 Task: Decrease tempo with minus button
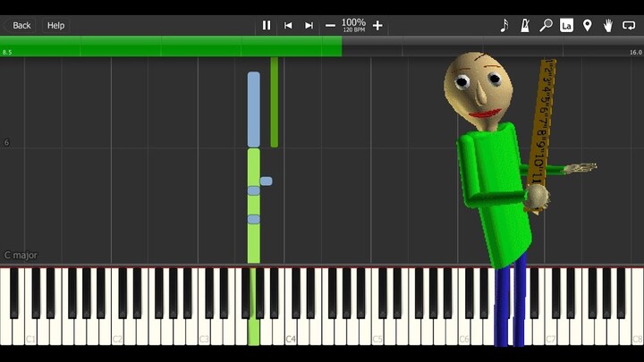(330, 25)
